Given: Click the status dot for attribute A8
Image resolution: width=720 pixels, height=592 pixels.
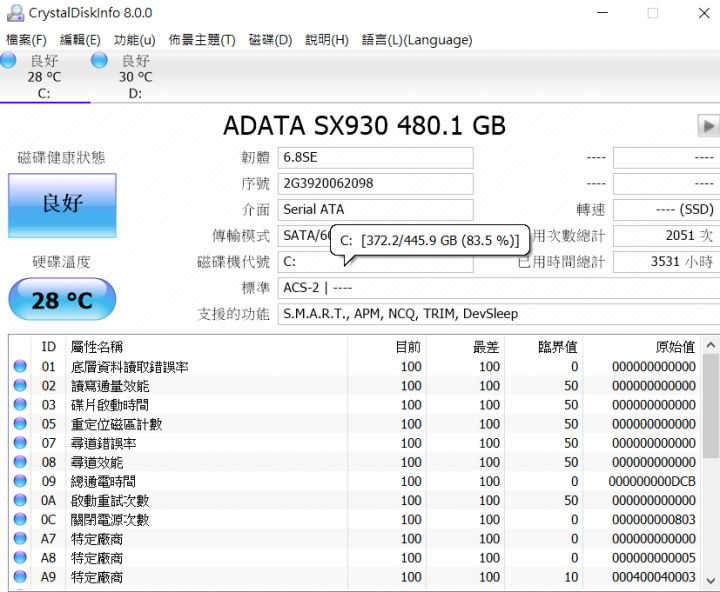Looking at the screenshot, I should [20, 557].
